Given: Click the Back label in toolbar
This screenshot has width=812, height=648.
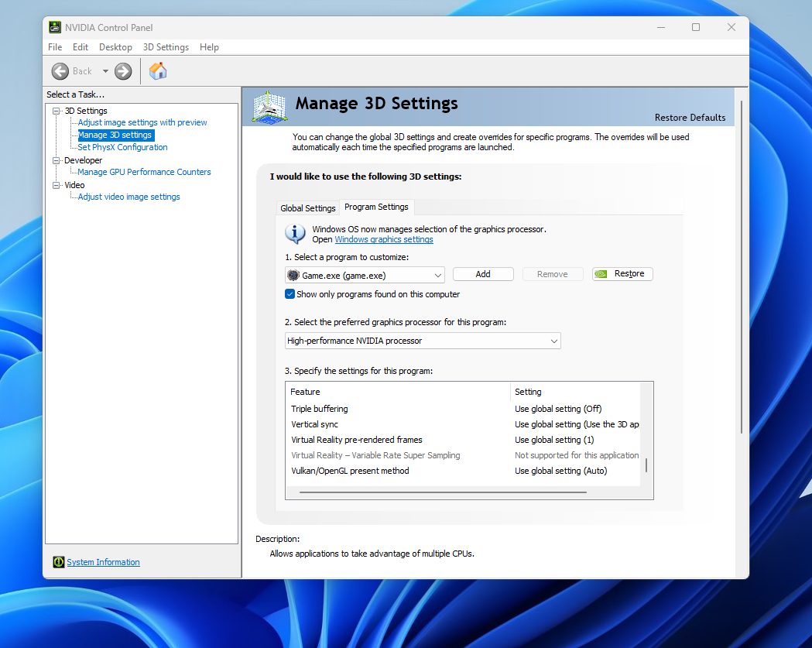Looking at the screenshot, I should [x=82, y=71].
